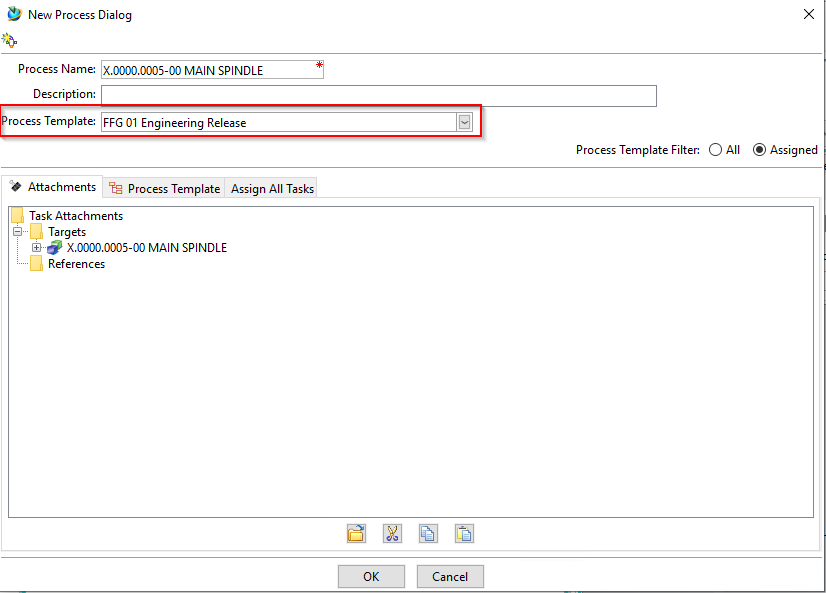Image resolution: width=826 pixels, height=593 pixels.
Task: Switch to the Process Template tab
Action: [164, 188]
